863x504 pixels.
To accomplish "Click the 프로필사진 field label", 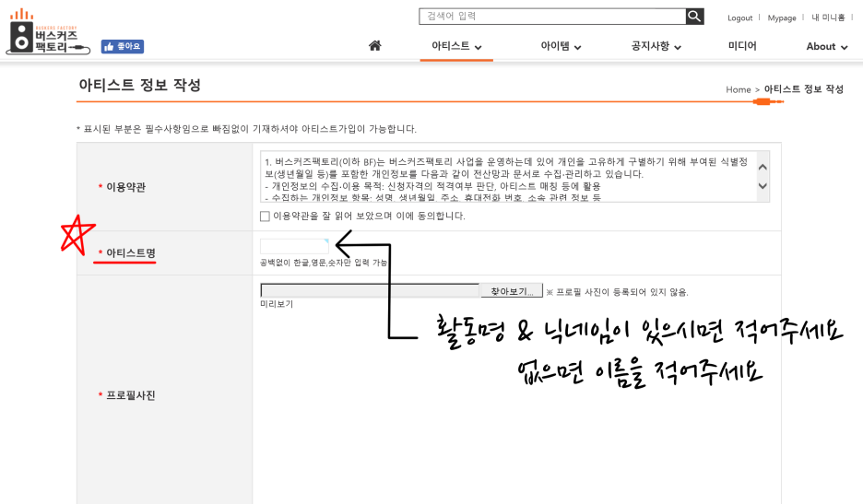I will pos(130,395).
